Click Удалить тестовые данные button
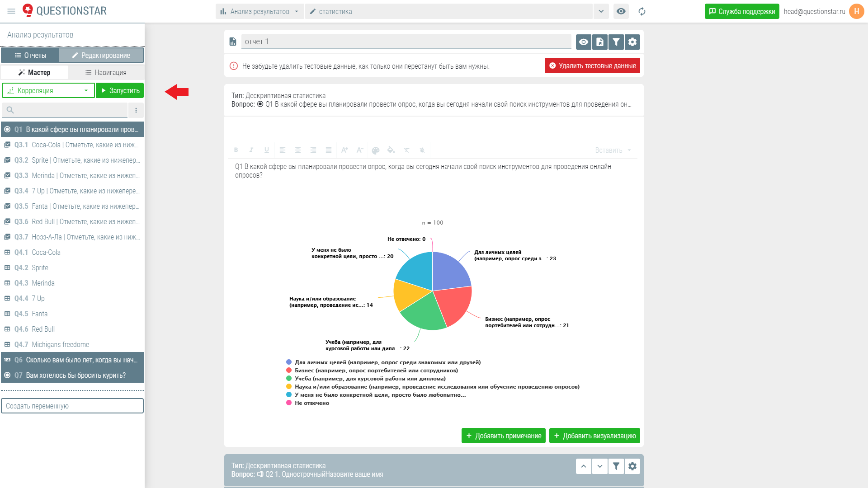868x488 pixels. coord(593,66)
